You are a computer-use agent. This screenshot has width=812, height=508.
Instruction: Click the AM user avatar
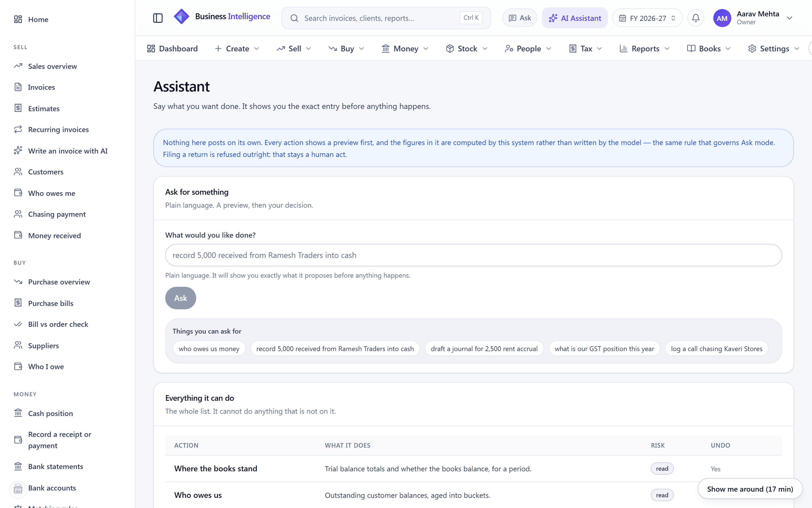point(722,18)
